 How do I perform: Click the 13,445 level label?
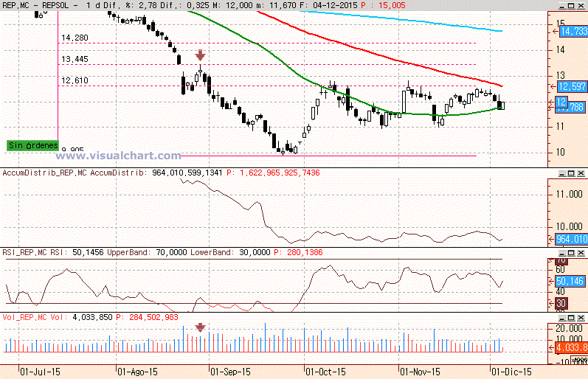(x=75, y=59)
